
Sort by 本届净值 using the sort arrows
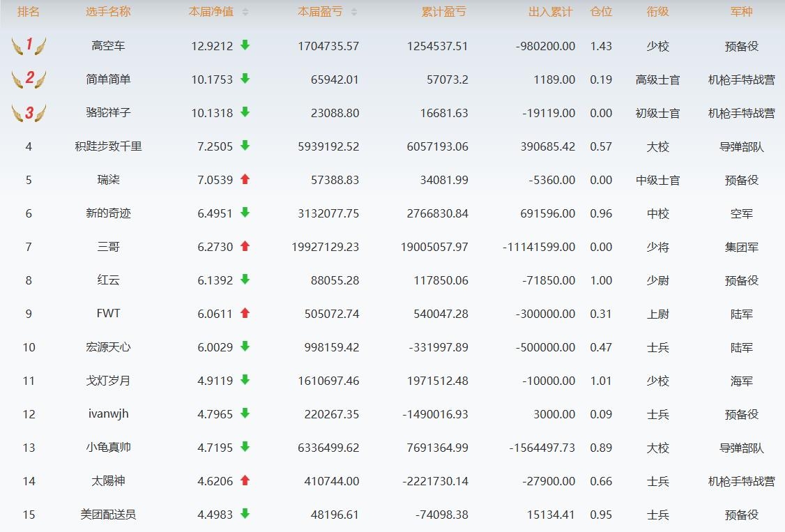(245, 13)
